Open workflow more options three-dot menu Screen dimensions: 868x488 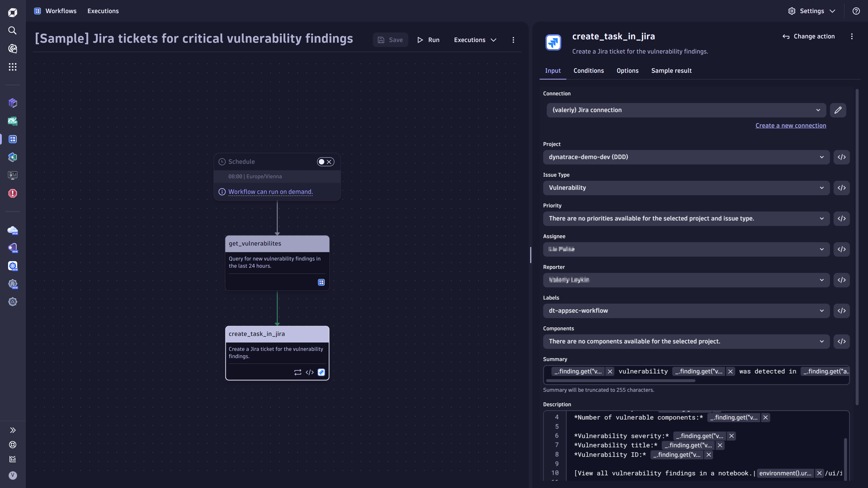click(x=513, y=40)
